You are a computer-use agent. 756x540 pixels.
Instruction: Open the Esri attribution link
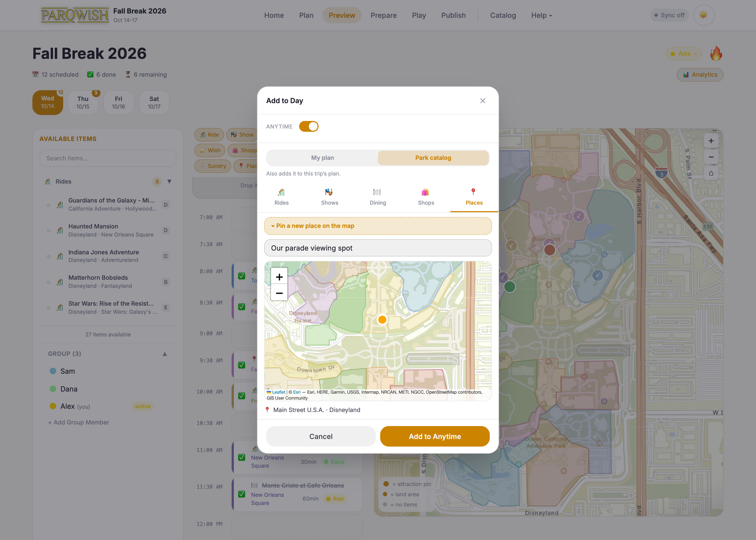[296, 392]
